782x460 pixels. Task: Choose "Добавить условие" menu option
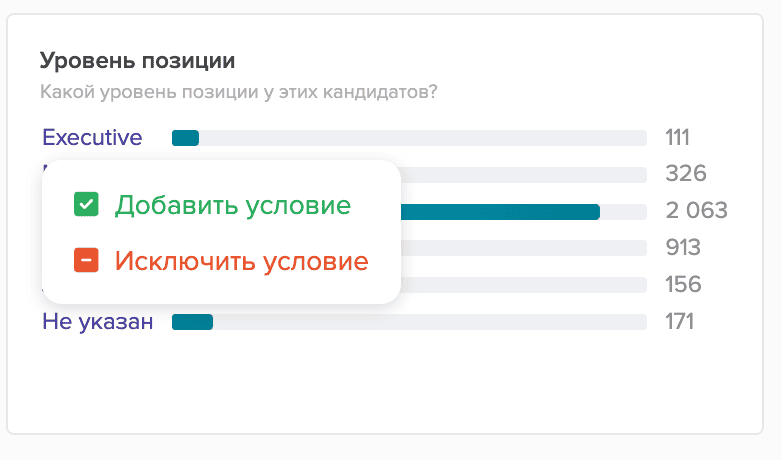click(232, 205)
